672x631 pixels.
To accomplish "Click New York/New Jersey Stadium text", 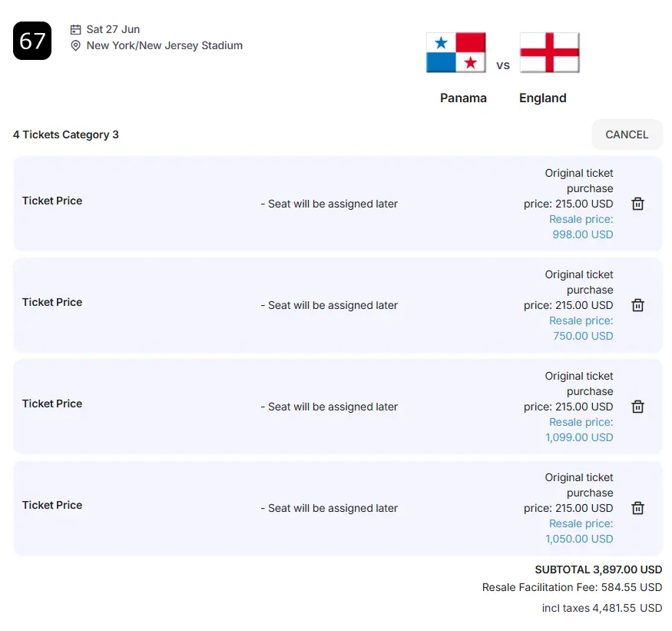I will (x=164, y=45).
